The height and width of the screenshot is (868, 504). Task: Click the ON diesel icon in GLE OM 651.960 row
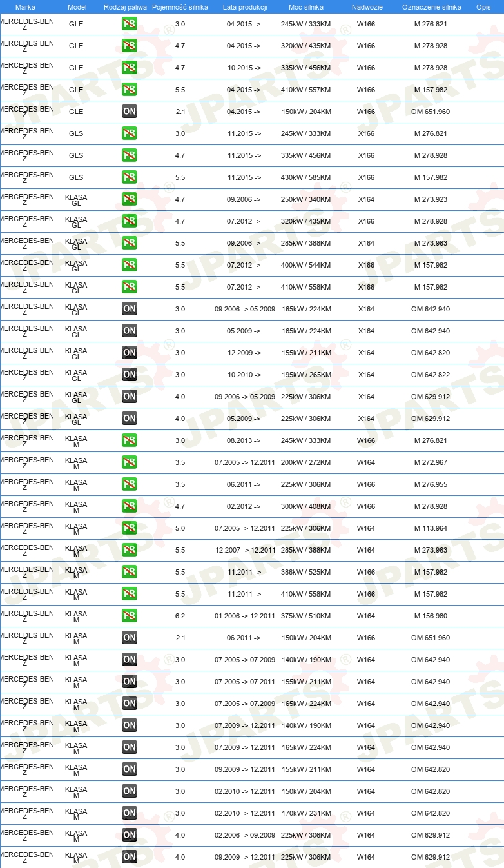pos(130,112)
